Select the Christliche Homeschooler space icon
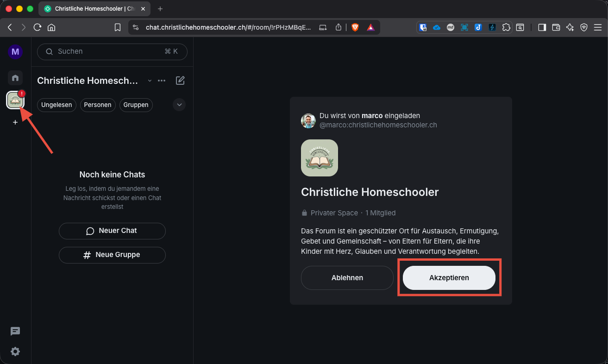 15,100
